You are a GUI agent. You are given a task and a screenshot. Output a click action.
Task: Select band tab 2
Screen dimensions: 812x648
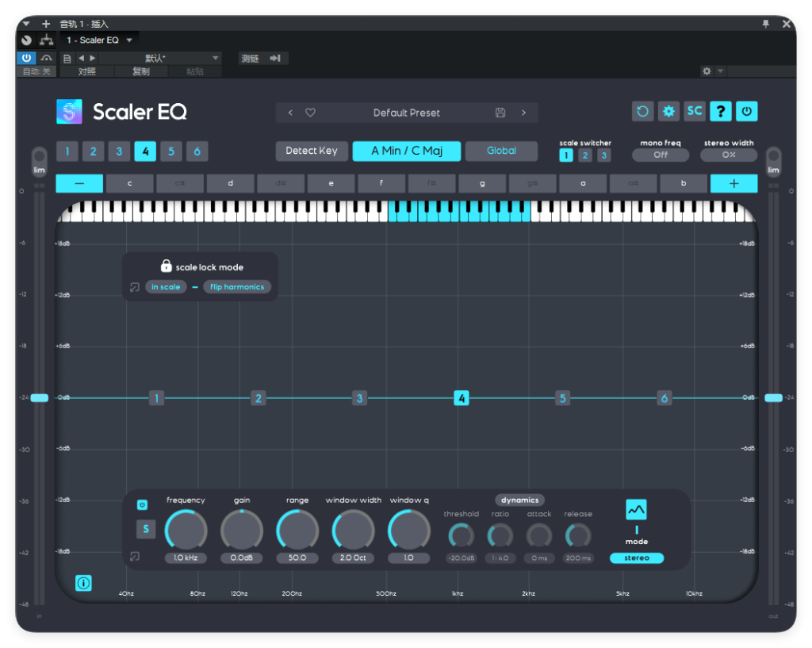pos(94,151)
